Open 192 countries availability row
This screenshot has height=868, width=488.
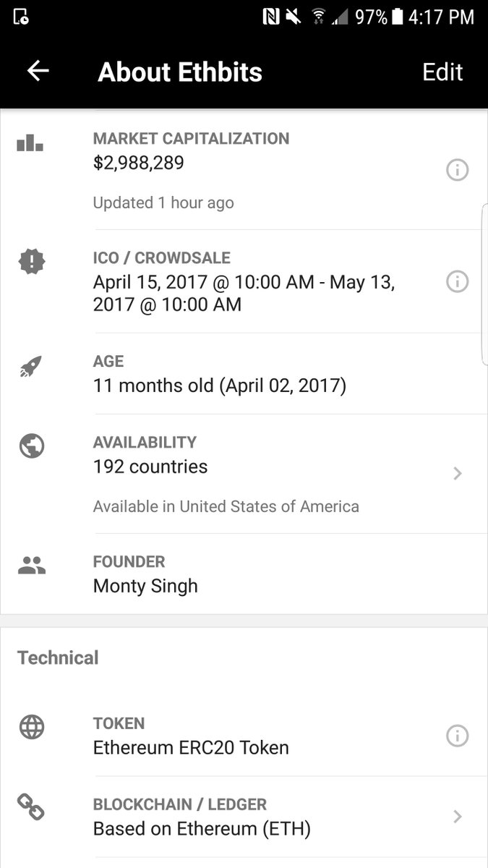pyautogui.click(x=244, y=474)
